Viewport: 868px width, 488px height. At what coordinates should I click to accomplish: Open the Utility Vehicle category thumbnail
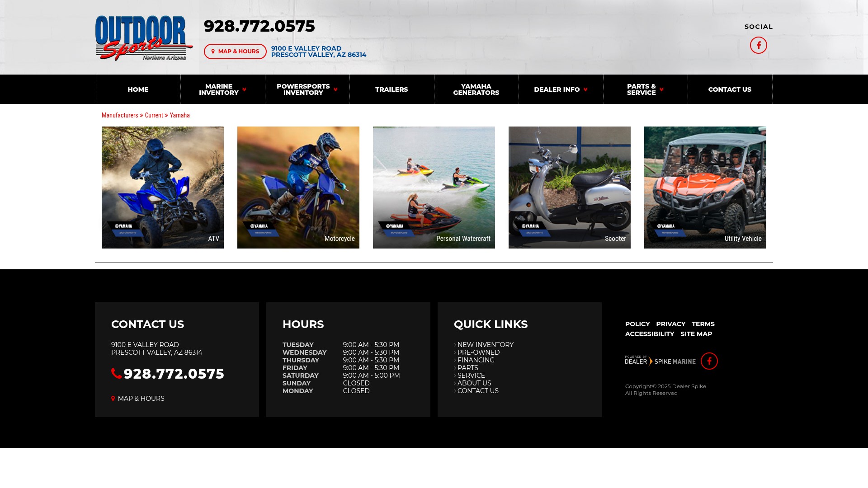(705, 188)
